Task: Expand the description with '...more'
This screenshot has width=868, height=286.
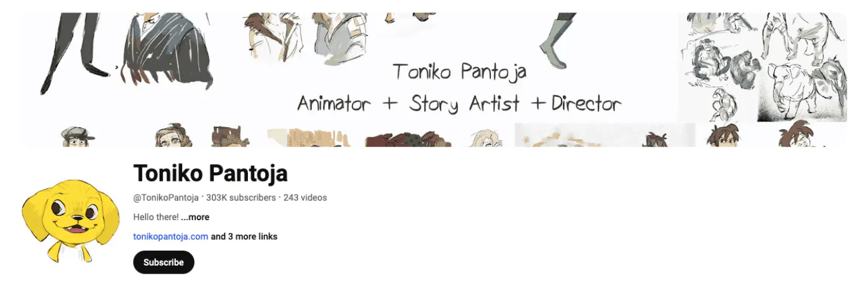Action: [195, 218]
